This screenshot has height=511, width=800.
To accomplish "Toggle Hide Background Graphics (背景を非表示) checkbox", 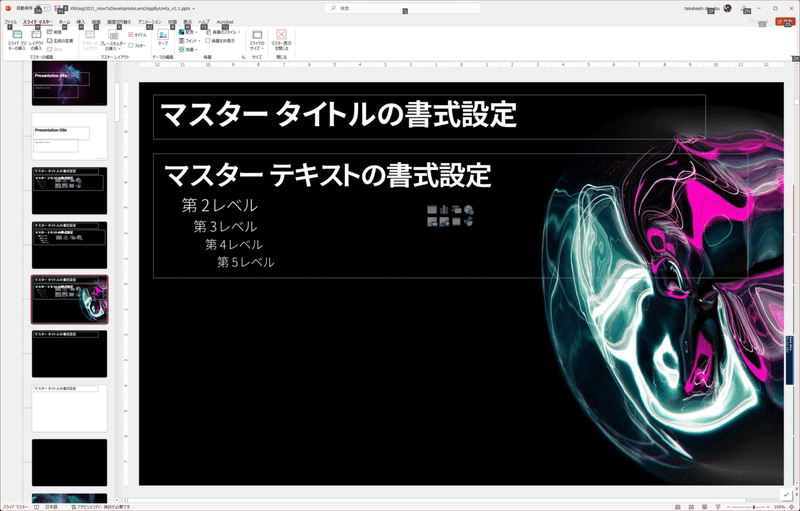I will tap(220, 41).
